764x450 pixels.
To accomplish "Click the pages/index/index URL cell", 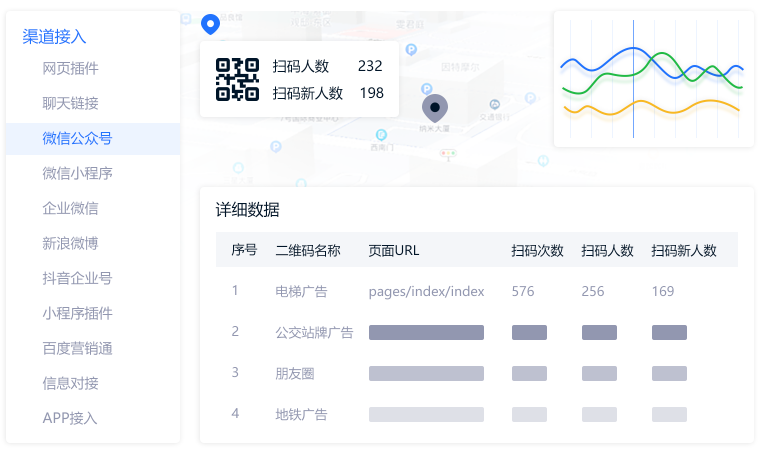I will 426,292.
